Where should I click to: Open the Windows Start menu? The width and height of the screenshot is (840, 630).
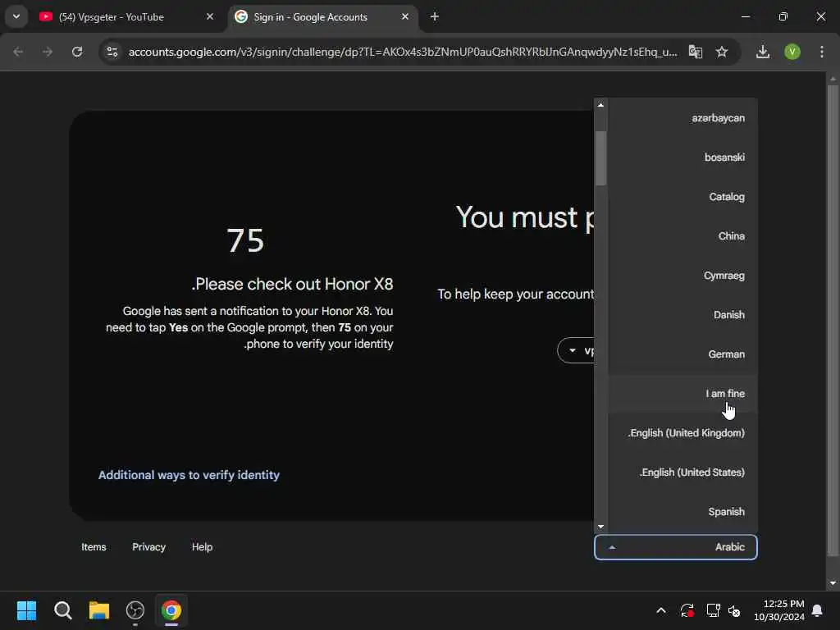[27, 610]
